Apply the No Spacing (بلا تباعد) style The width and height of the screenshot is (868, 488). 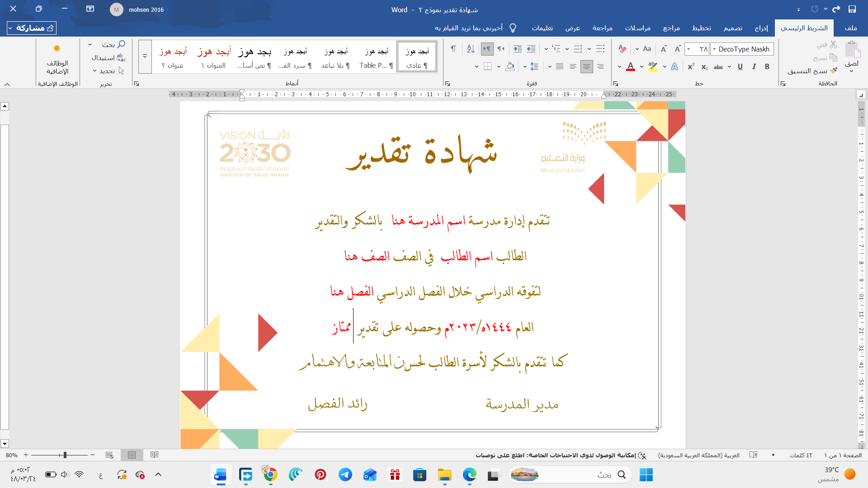(x=335, y=57)
